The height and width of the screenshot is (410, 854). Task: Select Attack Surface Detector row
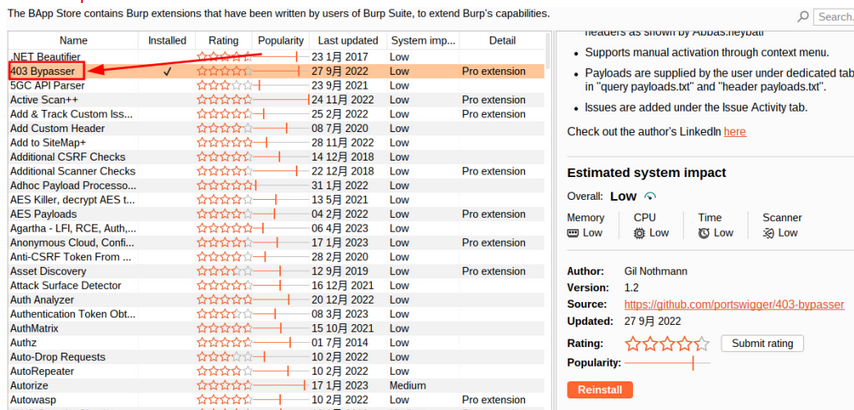pyautogui.click(x=276, y=285)
